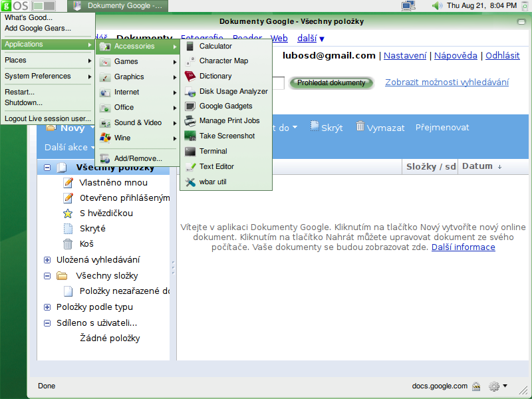Open the Games submenu

tap(138, 61)
